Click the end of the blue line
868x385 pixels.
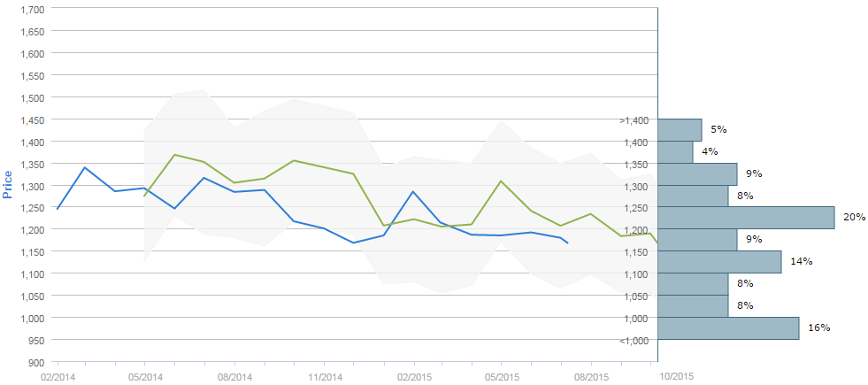pyautogui.click(x=567, y=243)
